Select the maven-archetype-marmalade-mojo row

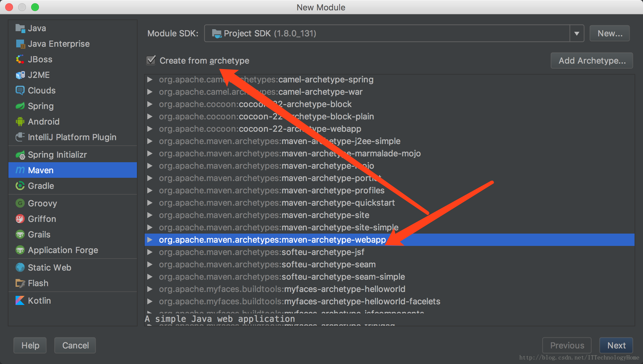tap(389, 153)
